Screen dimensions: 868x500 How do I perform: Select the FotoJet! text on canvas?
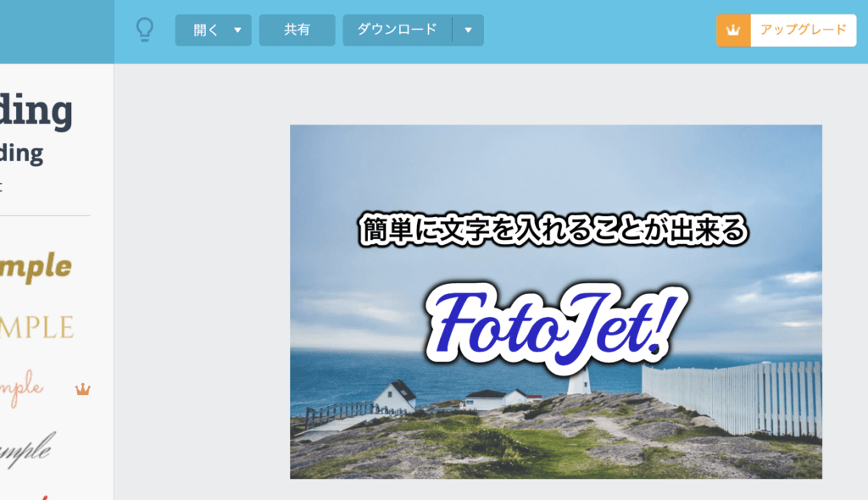click(x=556, y=328)
